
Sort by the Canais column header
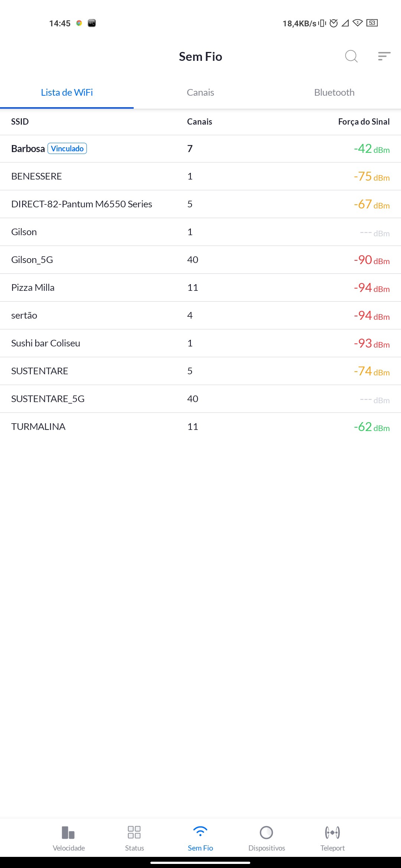click(199, 122)
